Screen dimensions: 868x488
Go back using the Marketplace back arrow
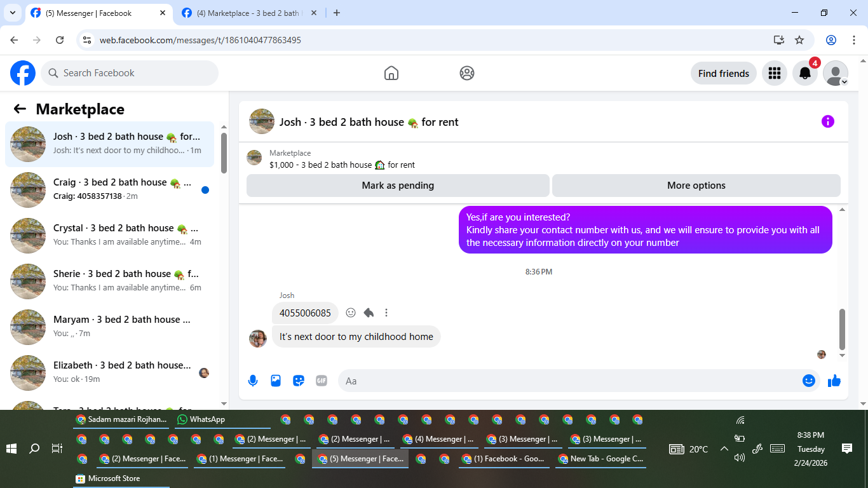pos(20,109)
